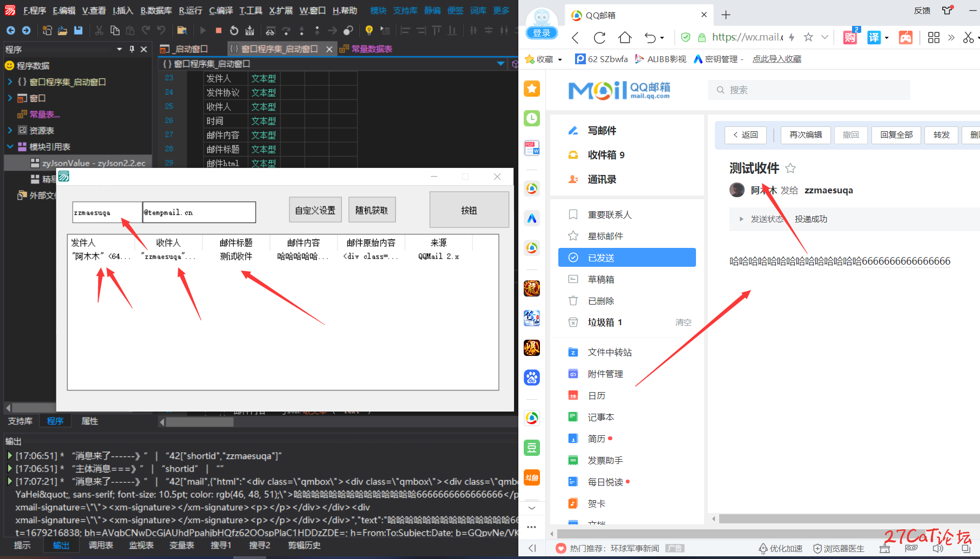The width and height of the screenshot is (980, 559).
Task: Click the 浏览器医生 status bar item
Action: (839, 549)
